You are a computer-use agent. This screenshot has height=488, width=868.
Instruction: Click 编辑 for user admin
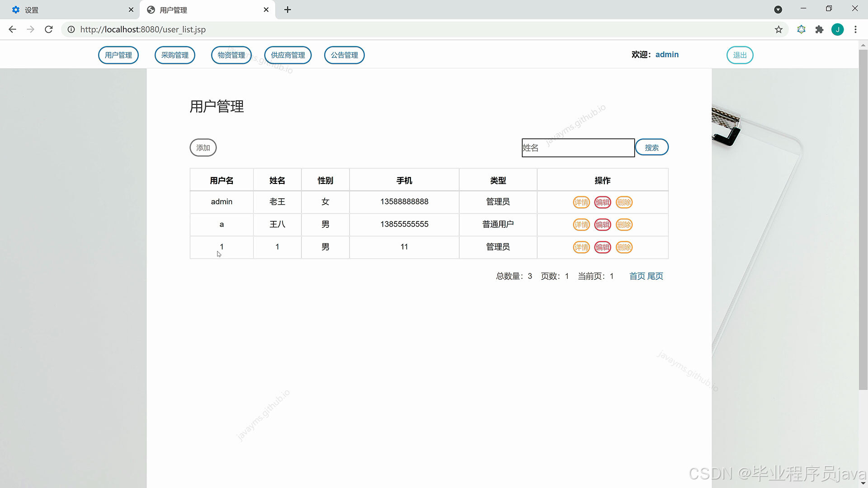(x=603, y=202)
